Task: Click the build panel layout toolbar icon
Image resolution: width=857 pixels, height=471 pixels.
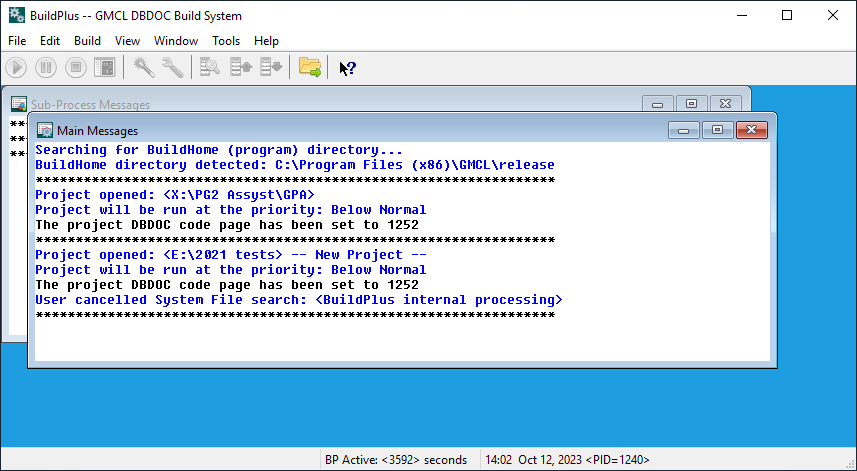Action: coord(104,68)
